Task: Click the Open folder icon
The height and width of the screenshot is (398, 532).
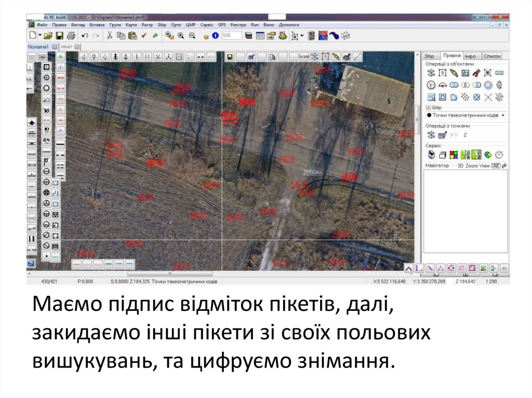Action: click(48, 35)
